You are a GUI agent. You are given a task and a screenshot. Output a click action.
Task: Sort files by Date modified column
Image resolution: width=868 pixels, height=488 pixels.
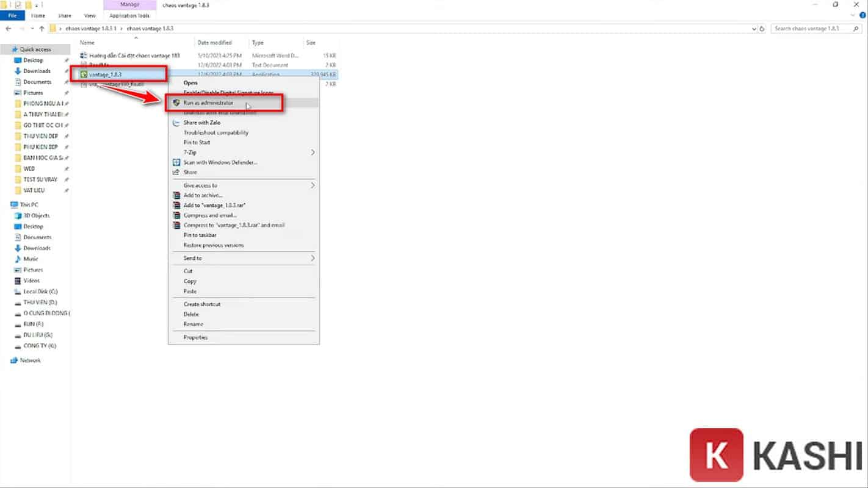pyautogui.click(x=214, y=43)
